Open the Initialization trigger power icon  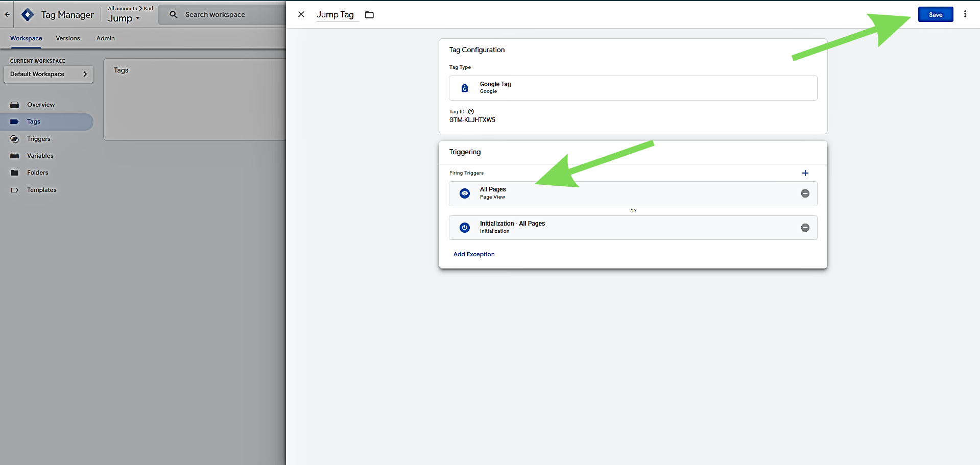[465, 228]
